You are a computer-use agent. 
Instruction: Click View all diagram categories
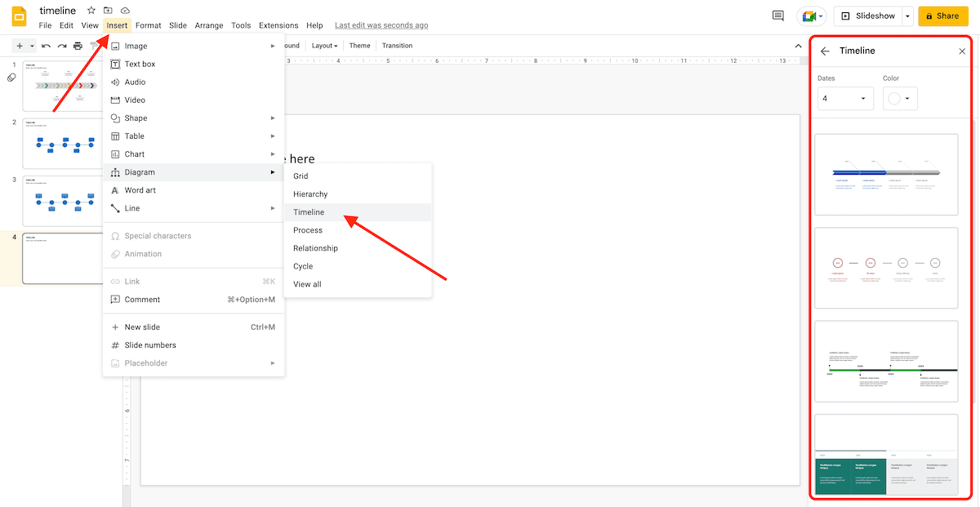point(306,283)
